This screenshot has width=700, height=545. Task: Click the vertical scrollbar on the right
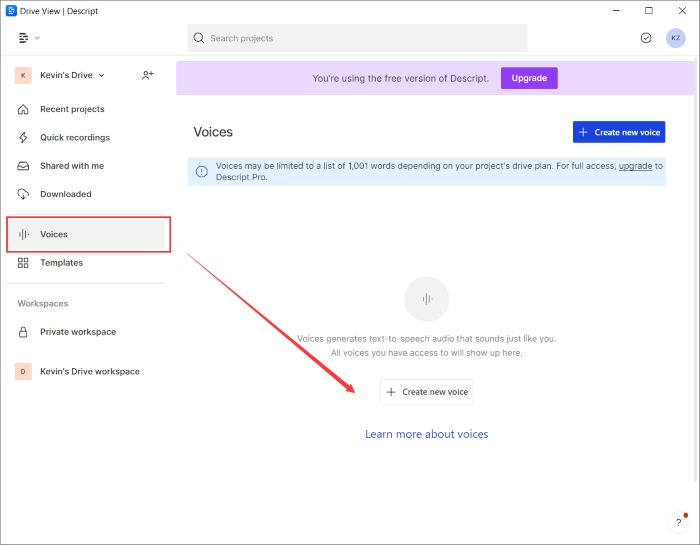[x=697, y=268]
